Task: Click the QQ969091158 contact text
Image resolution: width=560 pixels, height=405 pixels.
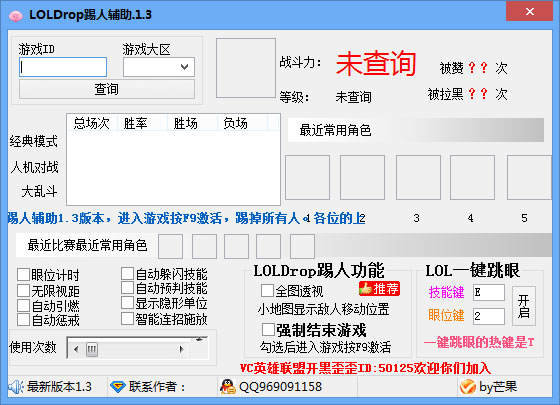Action: coord(280,387)
